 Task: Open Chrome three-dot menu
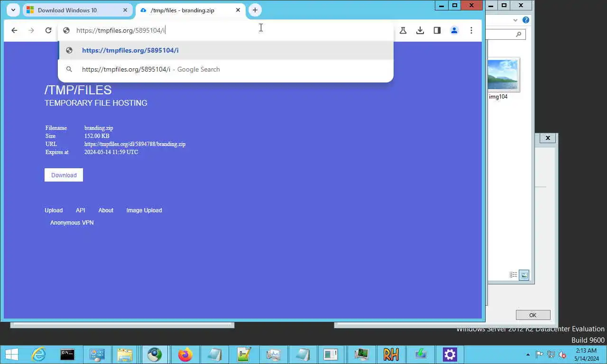pyautogui.click(x=471, y=30)
